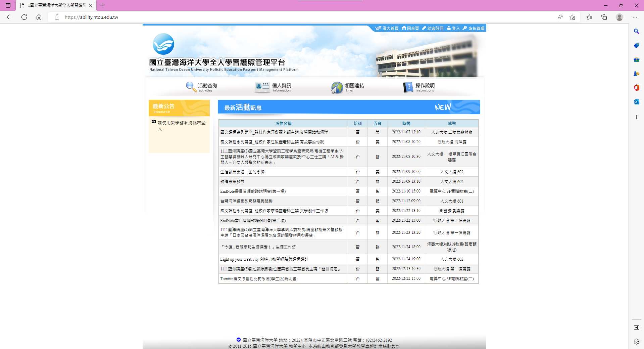Open EndNote書目管理軟體說明會(第二場)
The image size is (644, 349).
point(253,220)
